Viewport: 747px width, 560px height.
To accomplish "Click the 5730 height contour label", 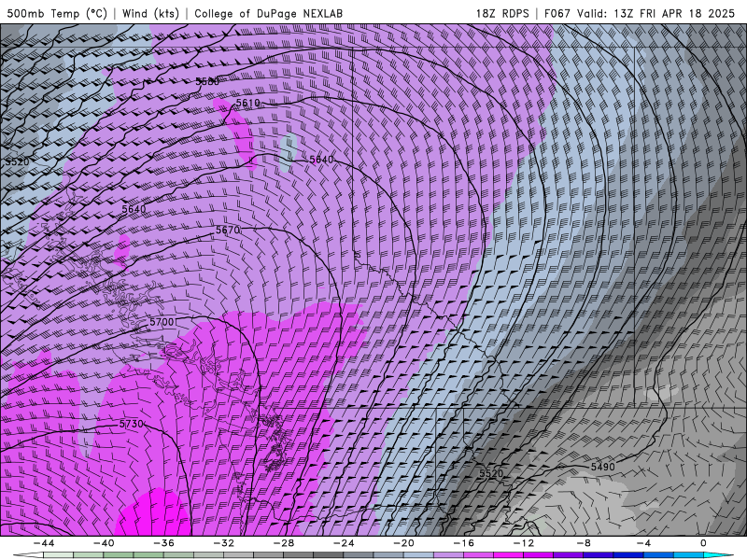I will coord(131,424).
